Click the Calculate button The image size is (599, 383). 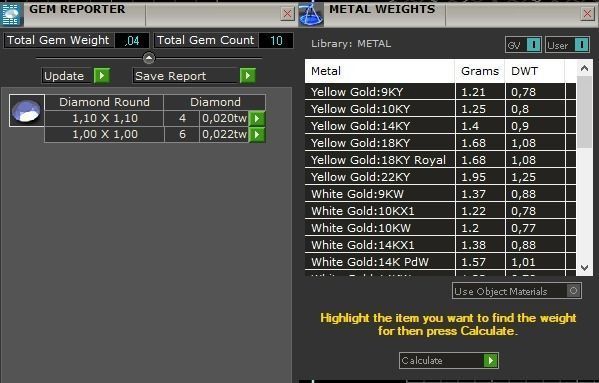tap(449, 360)
